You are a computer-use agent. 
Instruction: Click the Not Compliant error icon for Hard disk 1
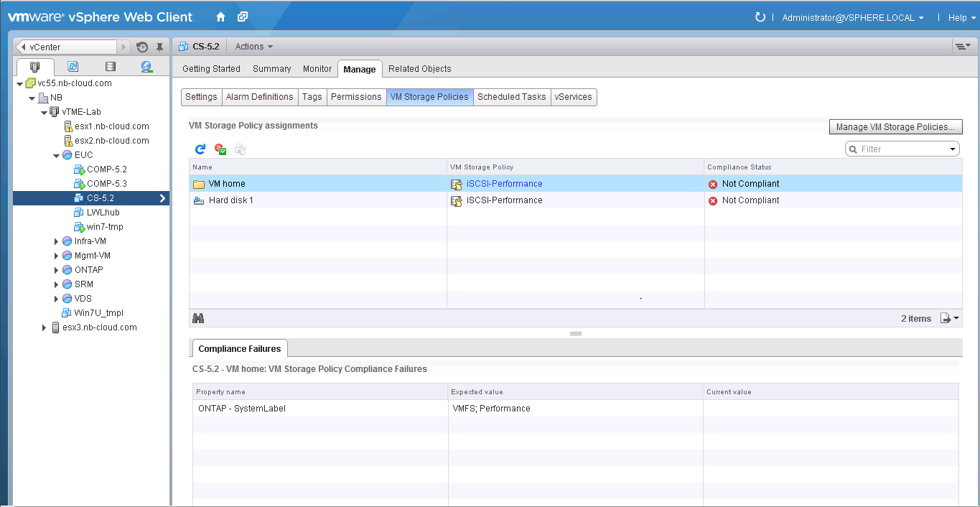(713, 200)
